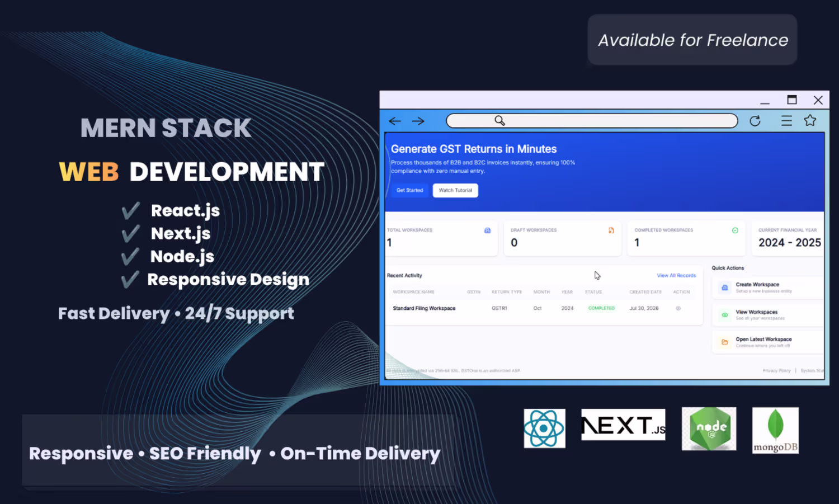
Task: Click the Oct month cell
Action: (538, 308)
